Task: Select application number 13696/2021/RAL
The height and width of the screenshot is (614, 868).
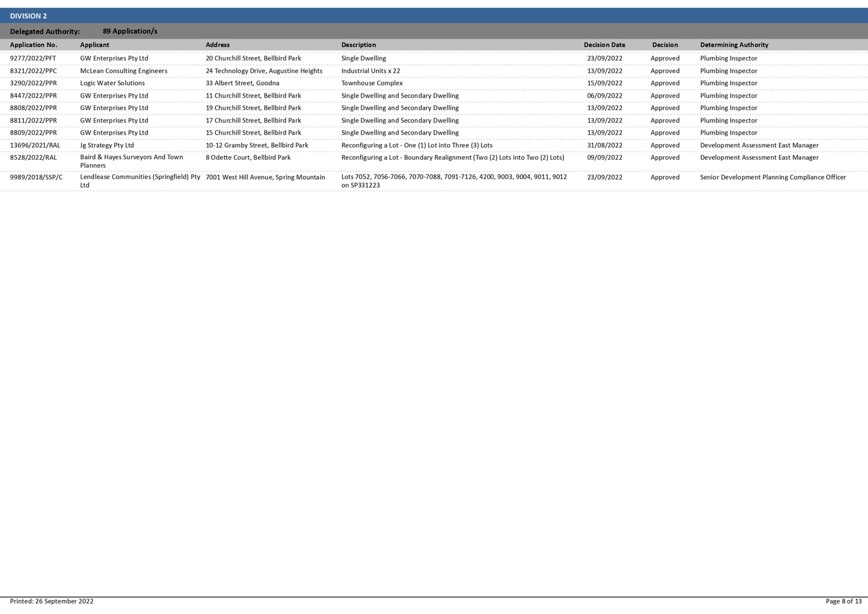Action: click(x=35, y=145)
